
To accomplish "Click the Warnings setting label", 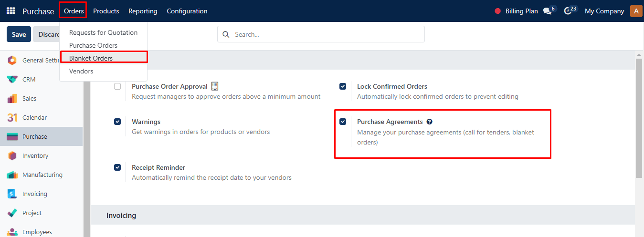I will (146, 122).
